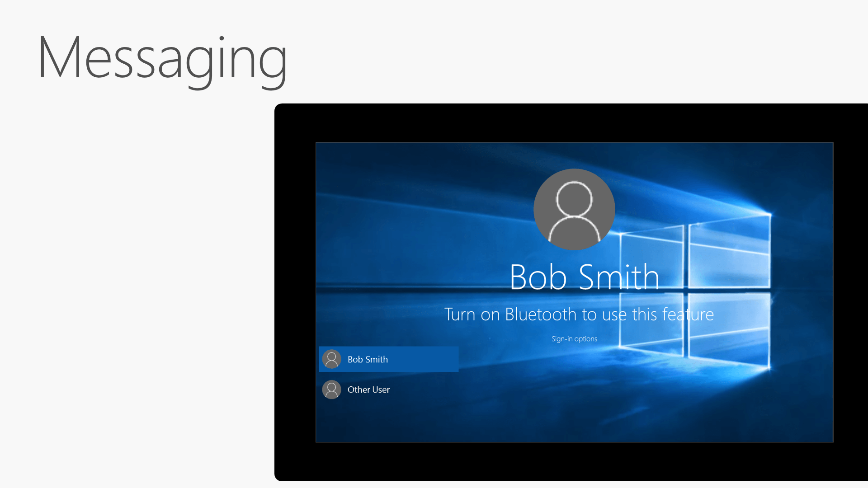
Task: Click Bob Smith's large profile picture
Action: click(574, 209)
